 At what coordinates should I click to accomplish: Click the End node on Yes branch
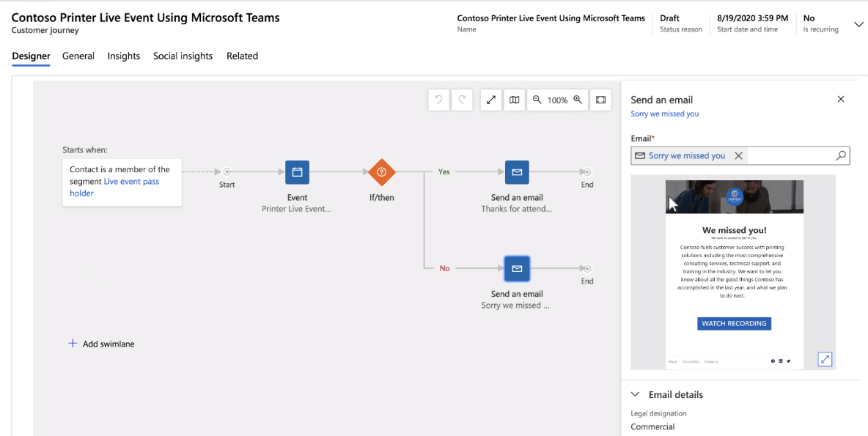587,172
